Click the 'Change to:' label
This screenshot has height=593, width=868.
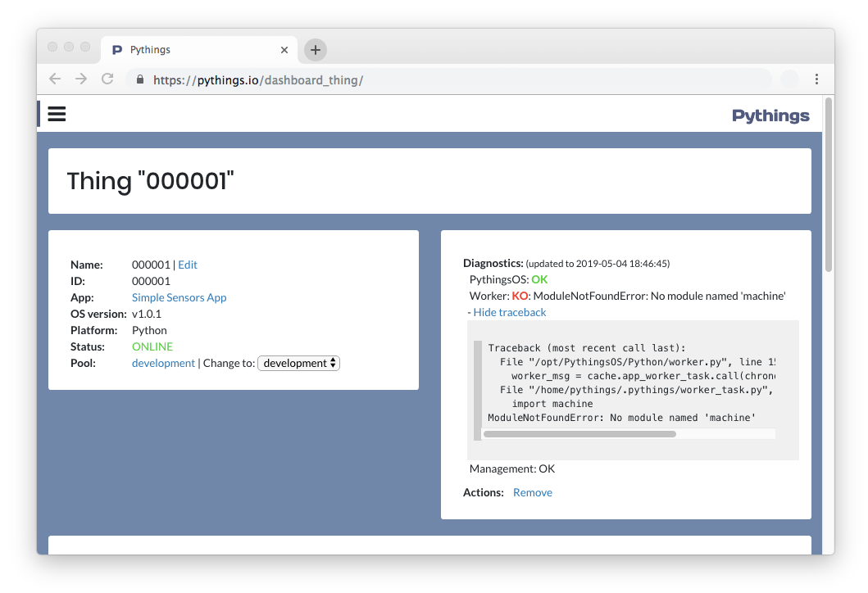coord(229,364)
